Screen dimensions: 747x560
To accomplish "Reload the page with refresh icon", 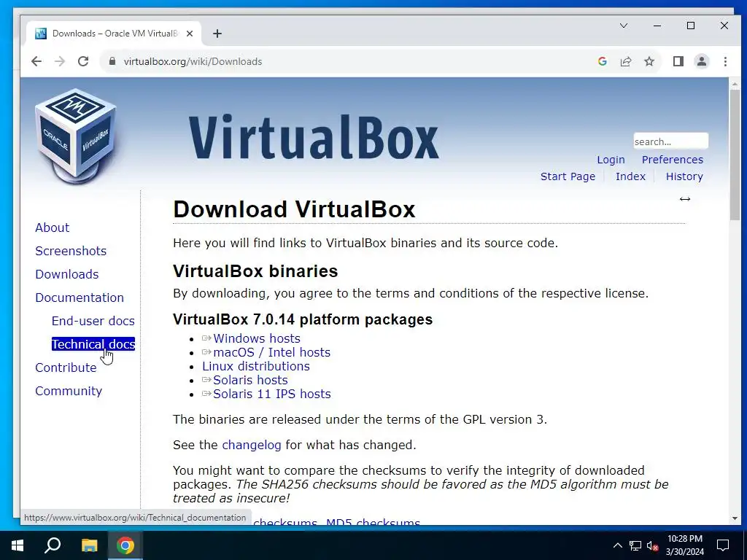I will [x=83, y=61].
